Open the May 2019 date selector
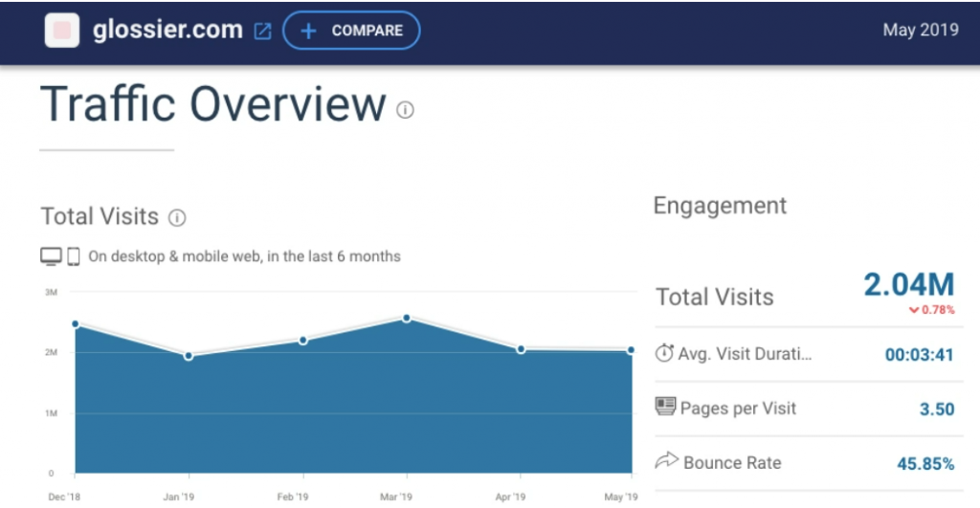Viewport: 980px width, 508px height. (x=920, y=30)
